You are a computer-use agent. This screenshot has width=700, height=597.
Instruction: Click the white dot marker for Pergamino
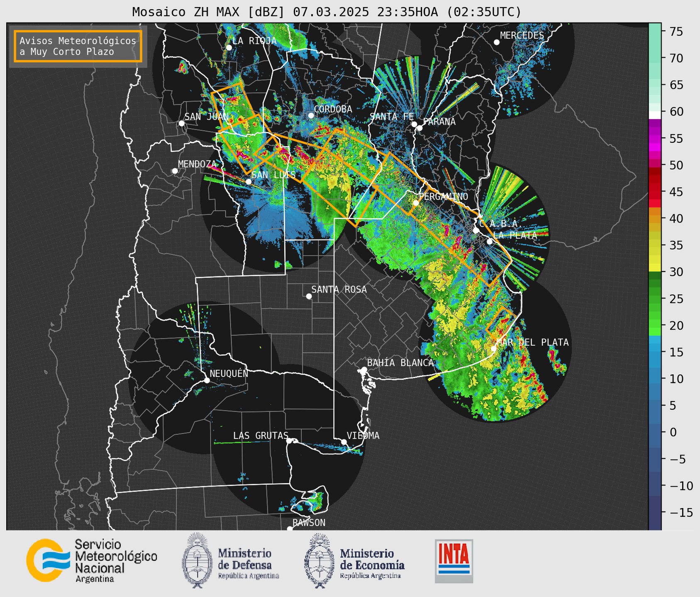(x=415, y=203)
